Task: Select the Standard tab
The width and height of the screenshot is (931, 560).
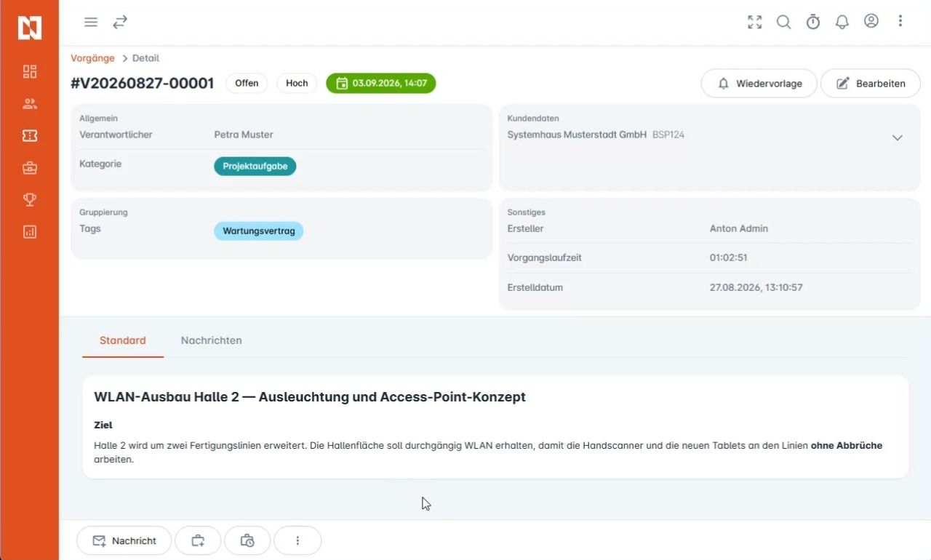Action: (123, 340)
